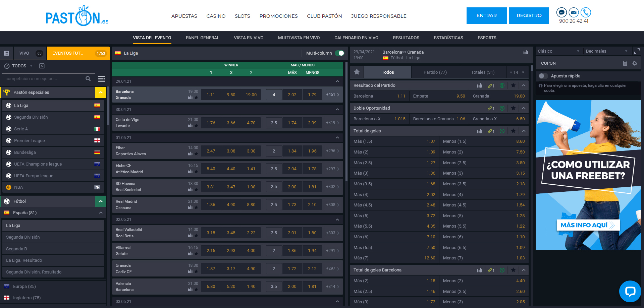Open the hamburger menu beside search
The height and width of the screenshot is (308, 644).
[102, 79]
